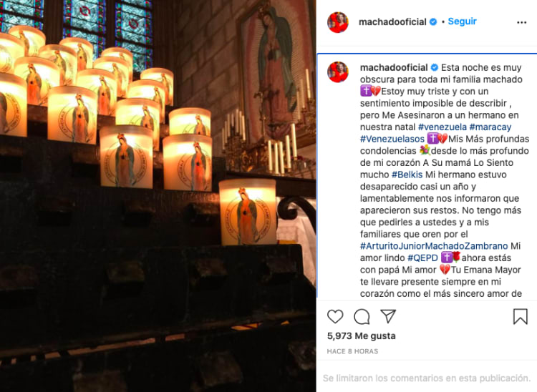The image size is (537, 392).
Task: Open the three-dot more options menu
Action: point(521,23)
